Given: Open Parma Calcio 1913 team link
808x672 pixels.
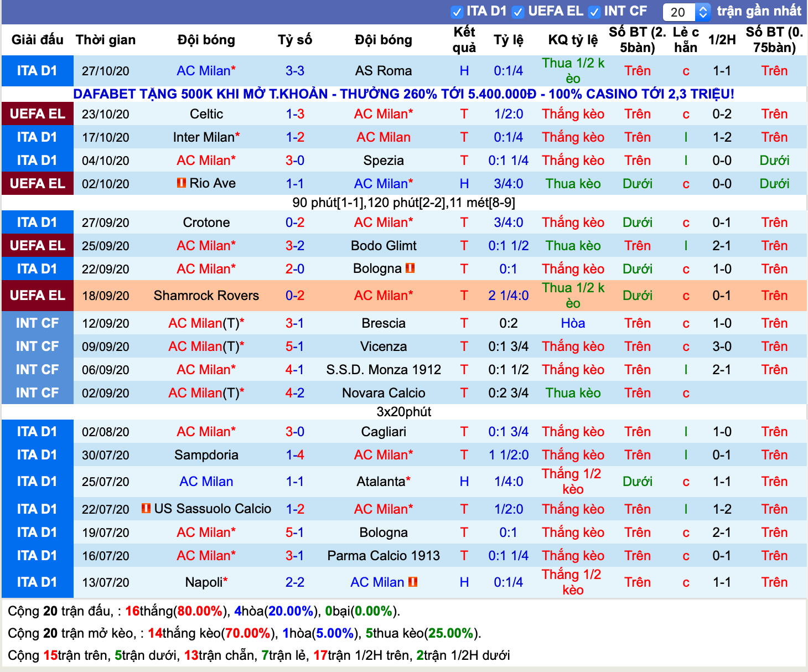Looking at the screenshot, I should click(x=384, y=556).
